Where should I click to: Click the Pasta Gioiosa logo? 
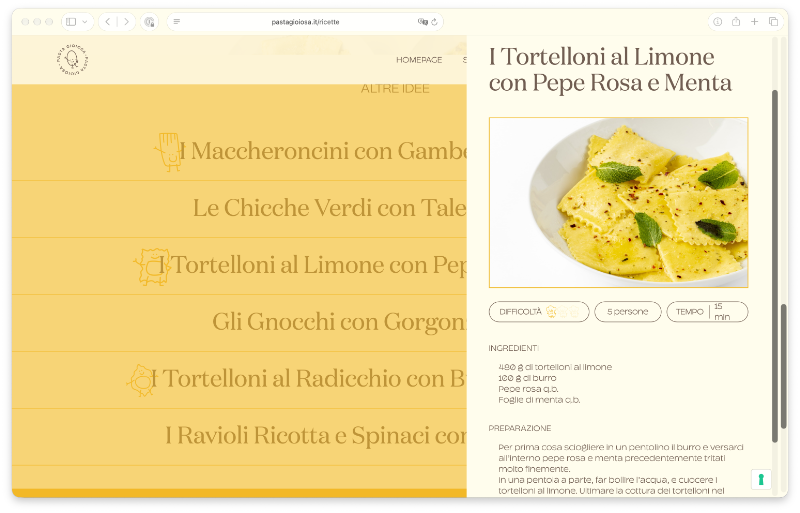[72, 60]
